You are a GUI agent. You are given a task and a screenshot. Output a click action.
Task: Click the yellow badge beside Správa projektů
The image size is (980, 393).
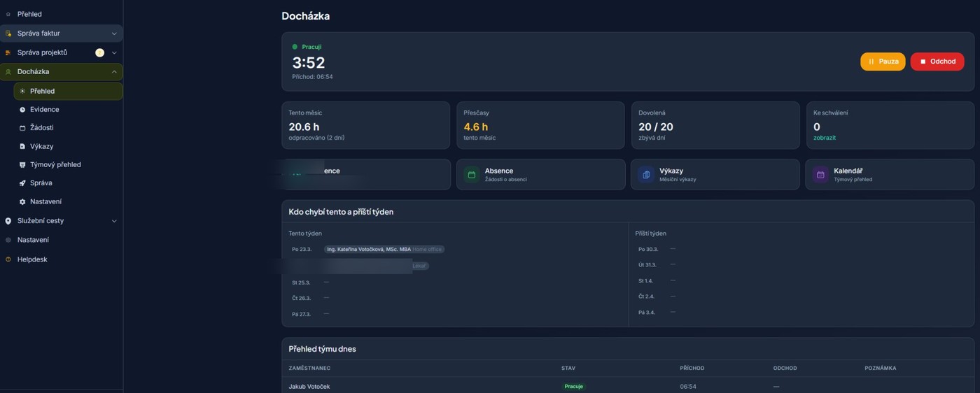coord(99,52)
